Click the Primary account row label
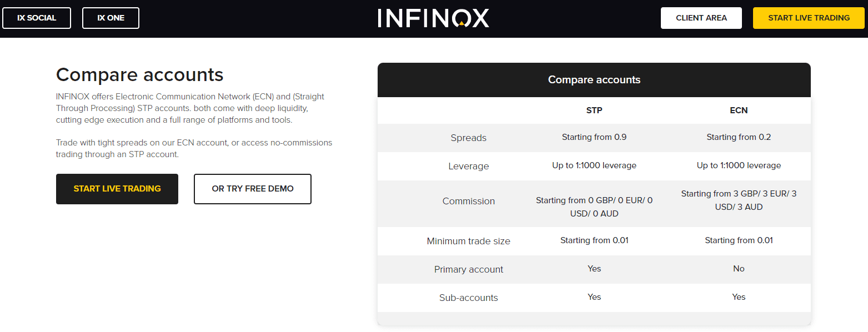 click(469, 269)
